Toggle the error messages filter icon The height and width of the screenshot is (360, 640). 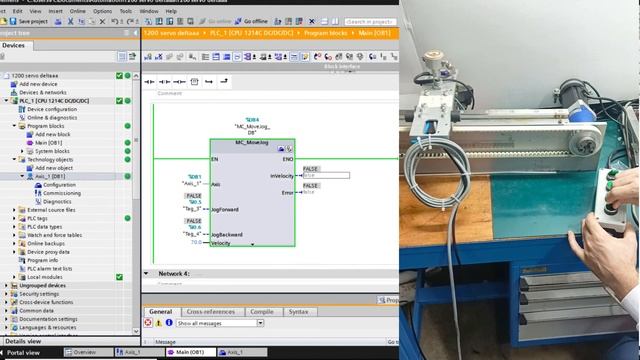[x=148, y=323]
